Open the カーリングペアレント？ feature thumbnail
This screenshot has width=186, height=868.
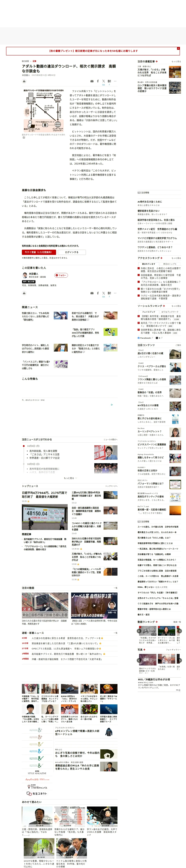pyautogui.click(x=175, y=432)
